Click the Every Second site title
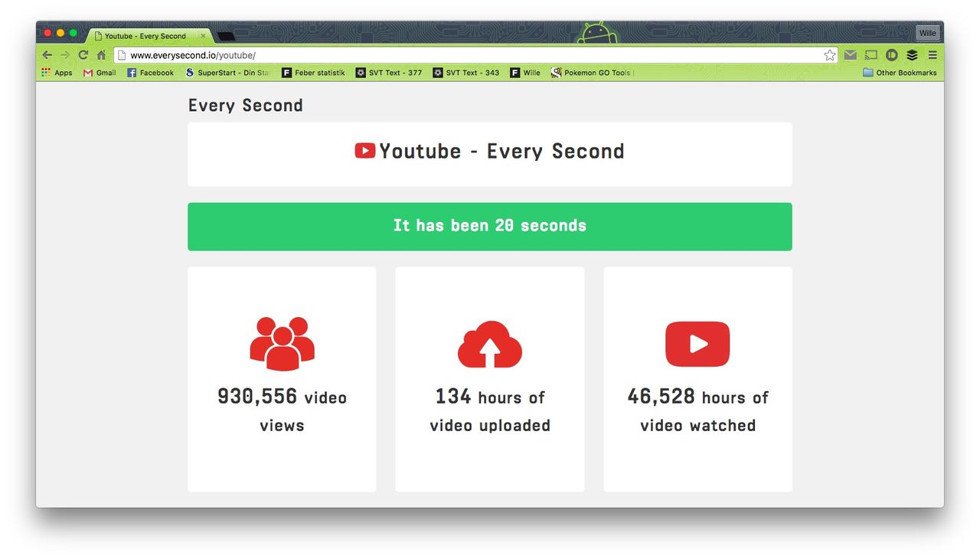Viewport: 980px width, 559px height. 245,106
